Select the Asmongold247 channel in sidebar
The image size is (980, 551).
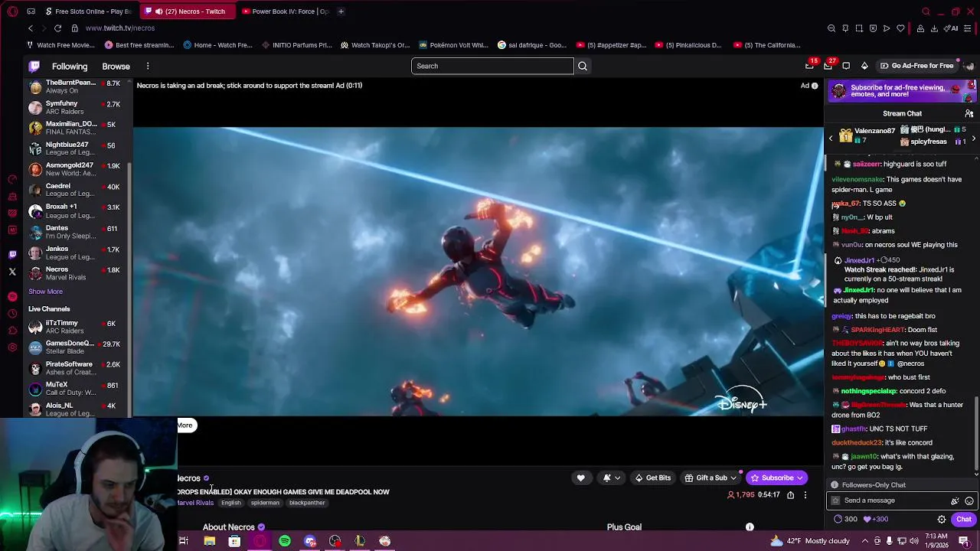tap(74, 169)
